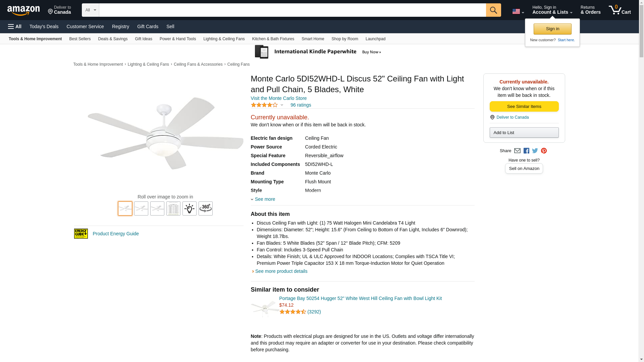Share product on Facebook icon
The height and width of the screenshot is (362, 644).
[x=526, y=151]
